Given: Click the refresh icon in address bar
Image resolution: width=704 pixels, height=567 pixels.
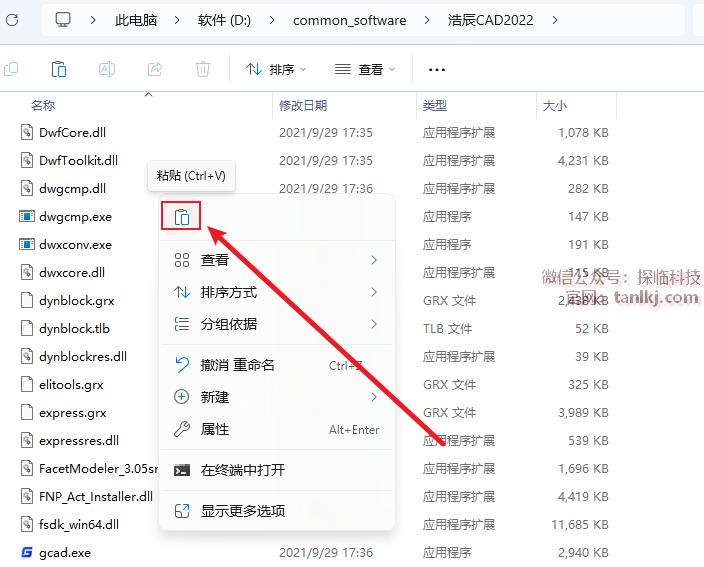Looking at the screenshot, I should 12,20.
